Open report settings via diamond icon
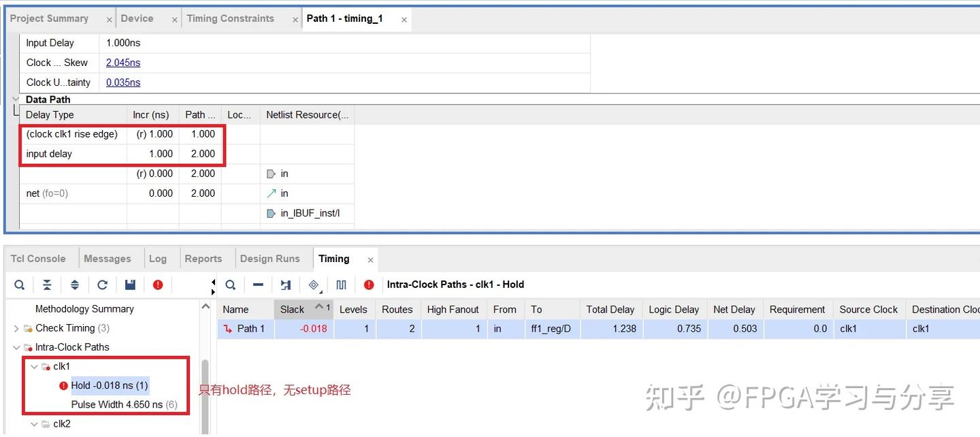 314,285
